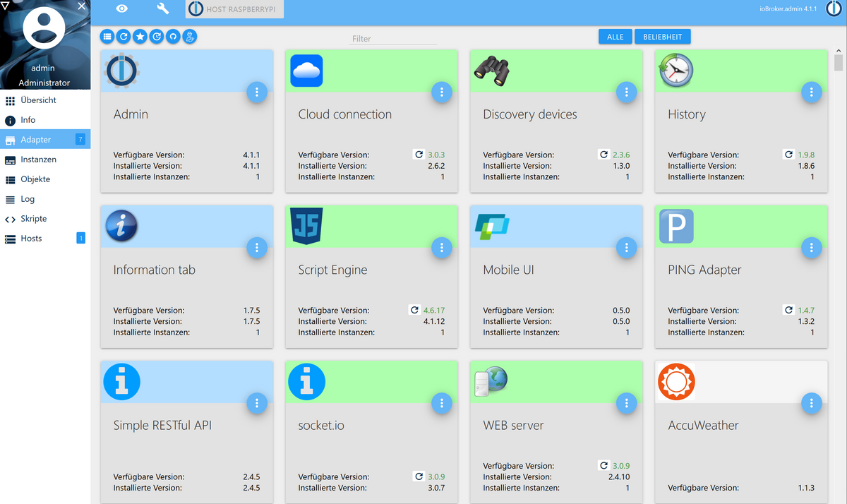Click the AccuWeather sun icon

(676, 382)
